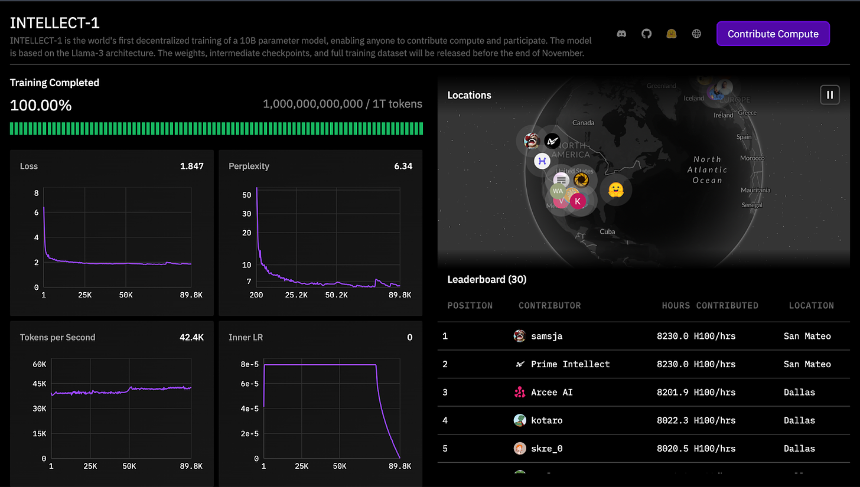This screenshot has height=487, width=860.
Task: Click the blue H marker on globe
Action: [x=542, y=161]
